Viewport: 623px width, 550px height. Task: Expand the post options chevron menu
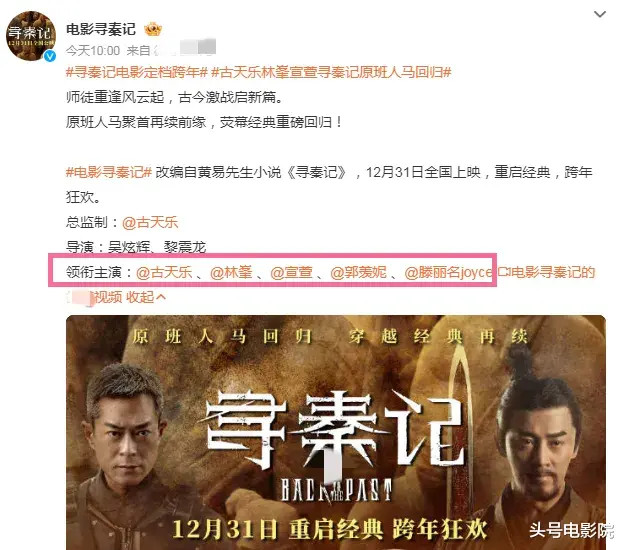pos(600,14)
